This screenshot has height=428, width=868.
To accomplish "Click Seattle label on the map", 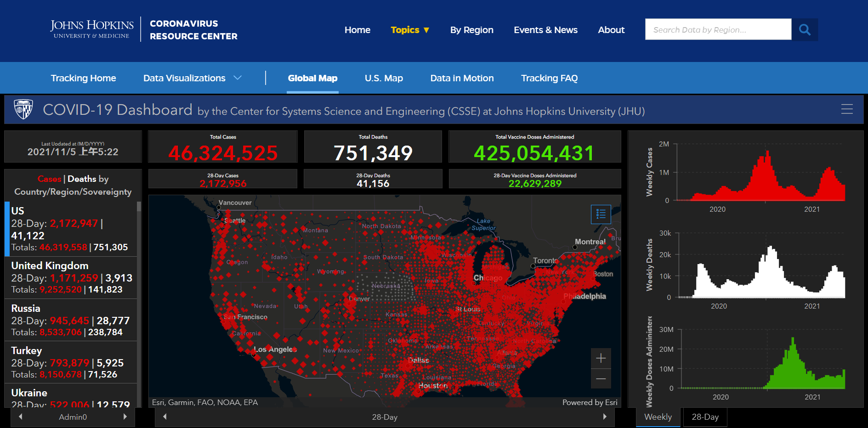I will pyautogui.click(x=235, y=220).
